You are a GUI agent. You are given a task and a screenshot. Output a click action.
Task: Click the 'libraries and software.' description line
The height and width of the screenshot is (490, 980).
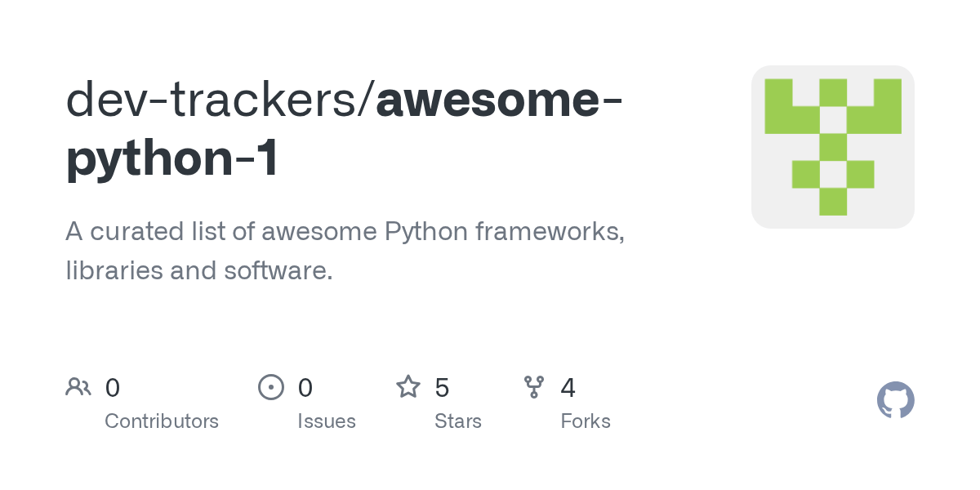coord(199,270)
